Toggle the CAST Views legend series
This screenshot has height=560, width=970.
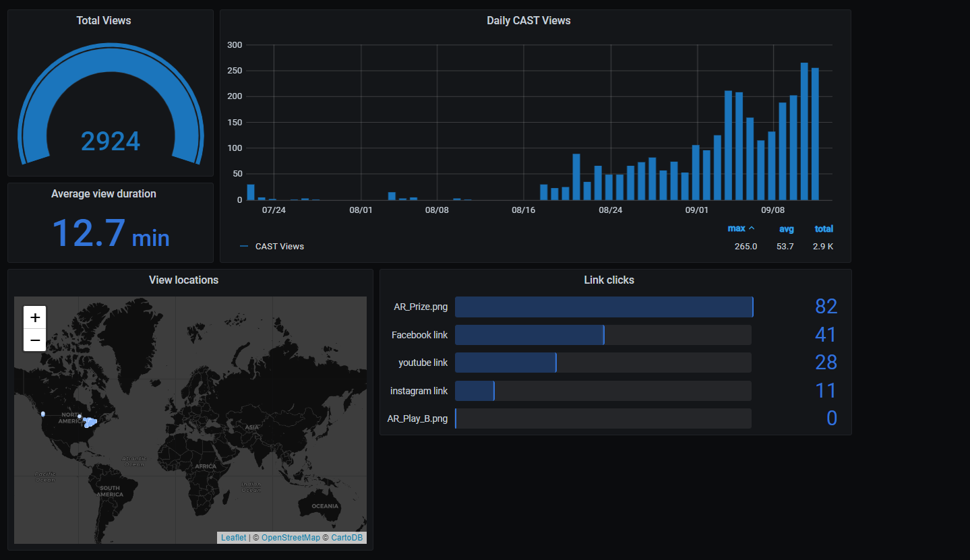click(x=279, y=247)
